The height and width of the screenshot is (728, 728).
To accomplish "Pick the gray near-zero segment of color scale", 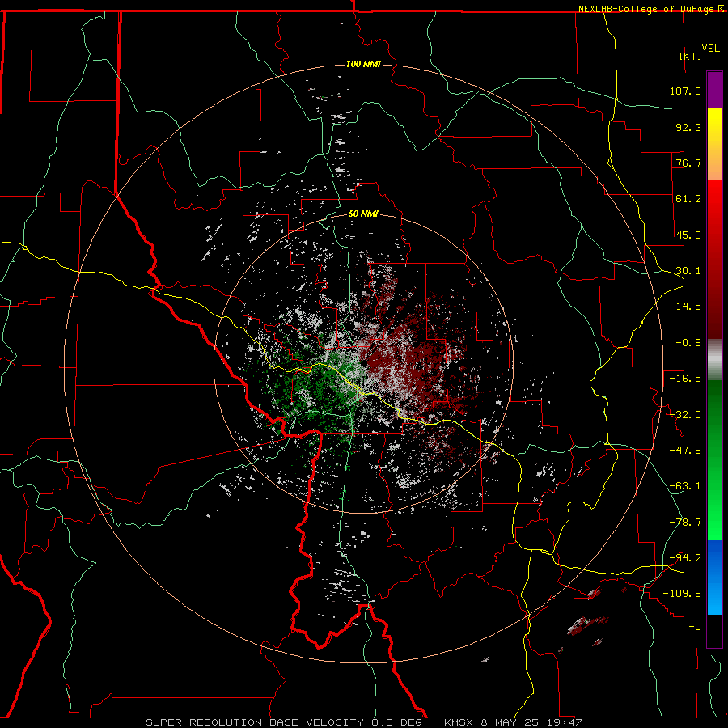I will click(714, 359).
